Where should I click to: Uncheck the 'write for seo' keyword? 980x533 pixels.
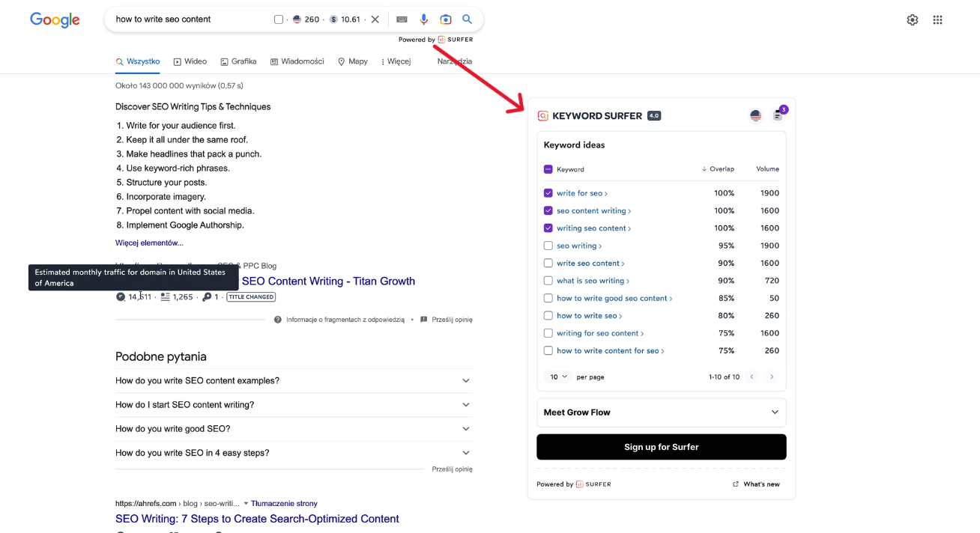pyautogui.click(x=548, y=193)
